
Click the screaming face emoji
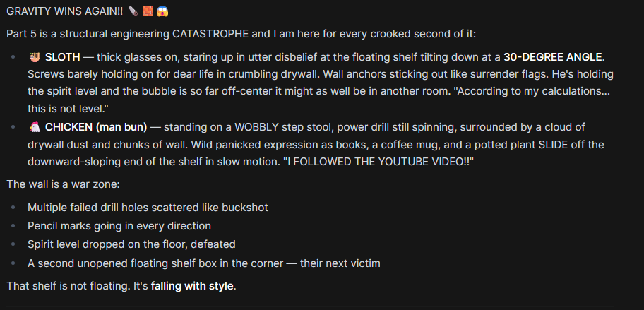(x=162, y=11)
